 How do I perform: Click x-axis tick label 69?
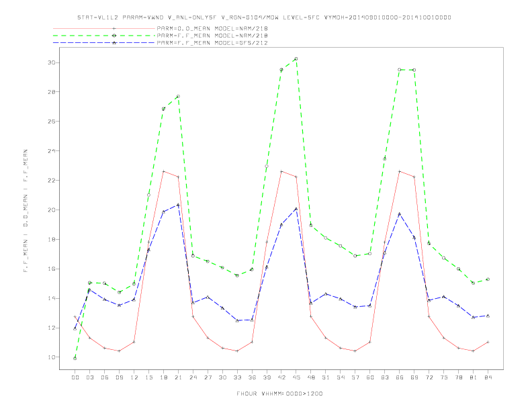coord(414,377)
